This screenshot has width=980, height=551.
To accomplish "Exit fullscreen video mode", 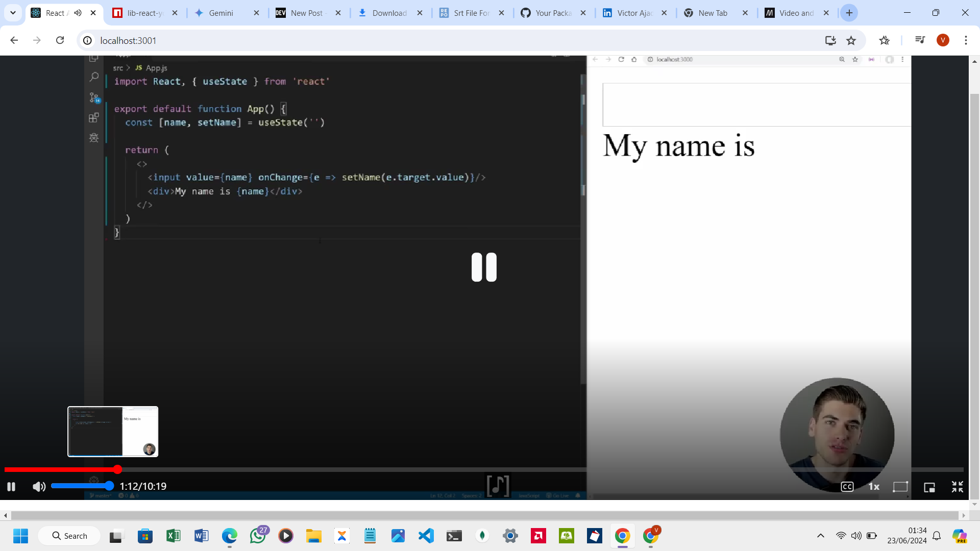I will pos(957,487).
